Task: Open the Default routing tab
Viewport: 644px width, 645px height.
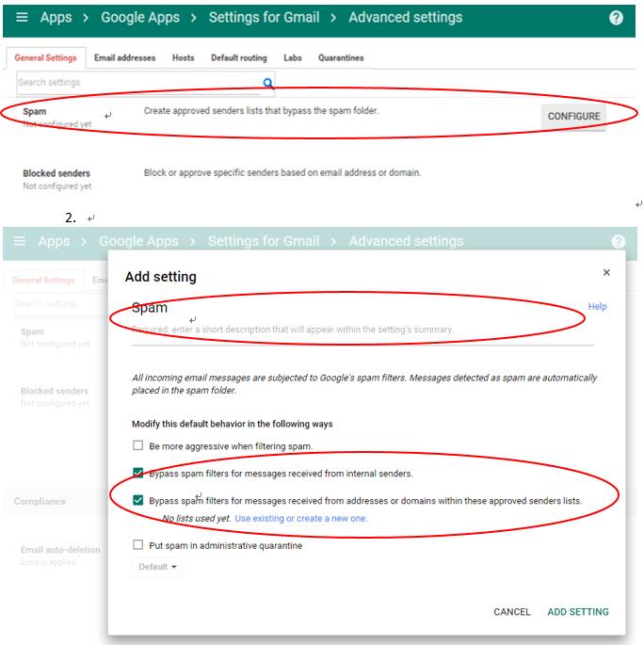Action: (x=239, y=58)
